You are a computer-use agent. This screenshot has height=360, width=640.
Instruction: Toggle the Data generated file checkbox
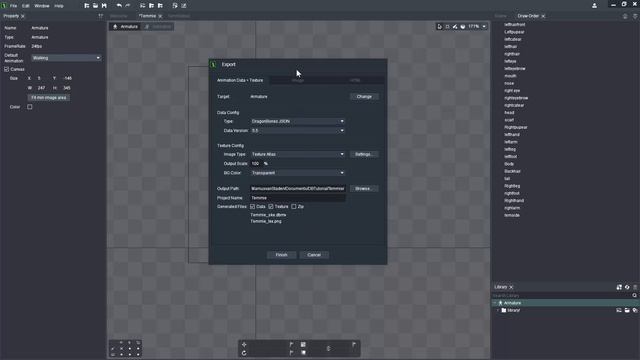(253, 207)
